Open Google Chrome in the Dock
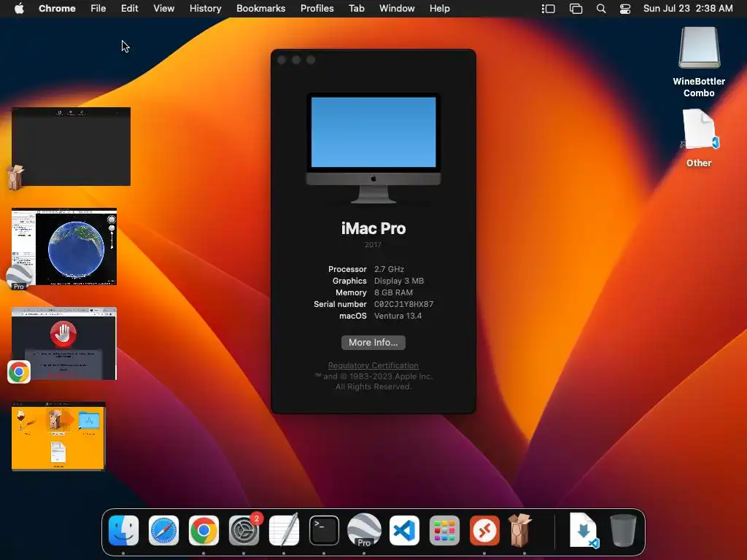This screenshot has width=747, height=560. point(204,530)
